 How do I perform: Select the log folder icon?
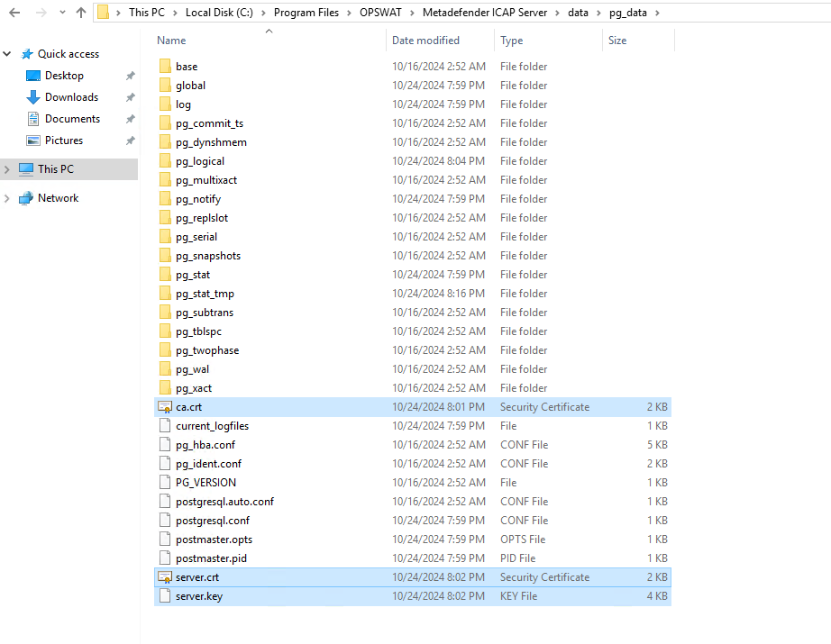click(165, 104)
